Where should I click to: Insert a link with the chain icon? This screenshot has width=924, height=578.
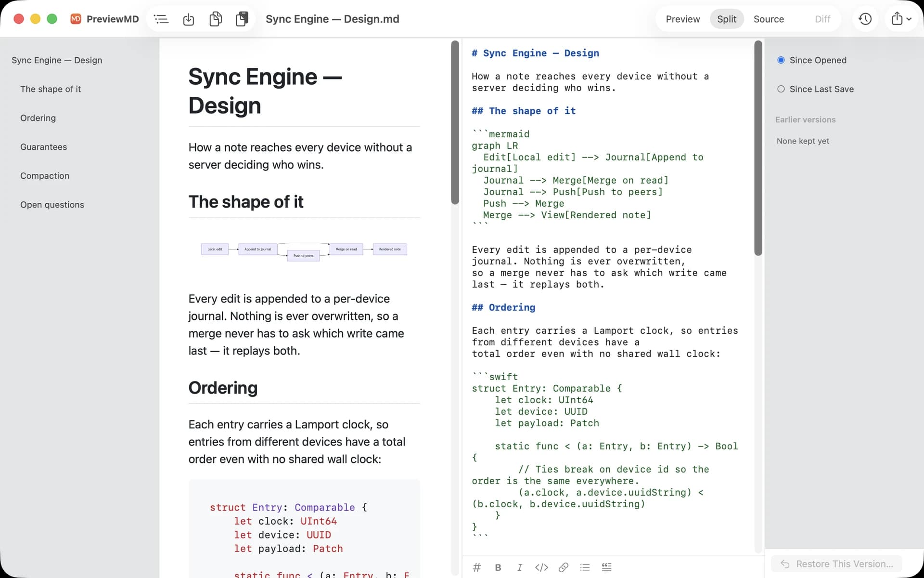[x=563, y=567]
